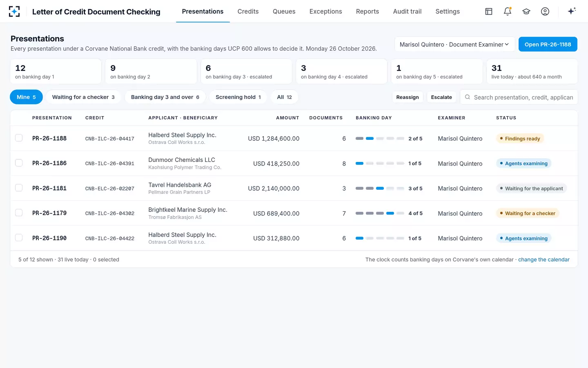Open the 1 on banking day 5 card

pyautogui.click(x=437, y=72)
